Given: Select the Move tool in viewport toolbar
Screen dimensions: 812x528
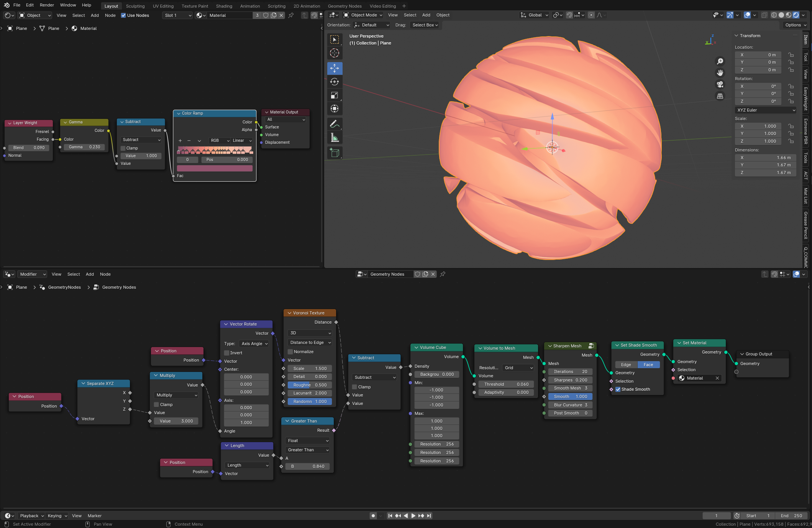Looking at the screenshot, I should pyautogui.click(x=335, y=68).
